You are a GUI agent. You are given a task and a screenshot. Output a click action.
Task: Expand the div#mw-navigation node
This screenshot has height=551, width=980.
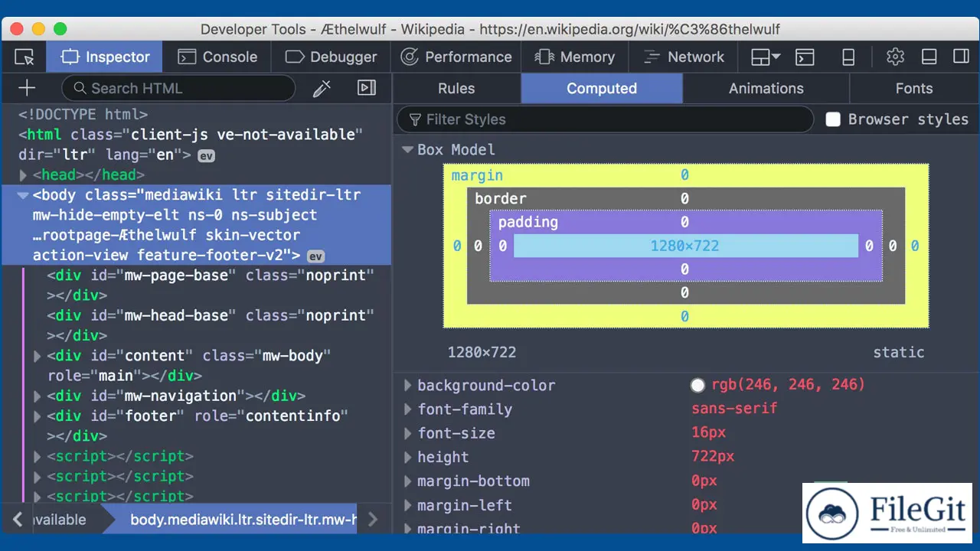(38, 396)
